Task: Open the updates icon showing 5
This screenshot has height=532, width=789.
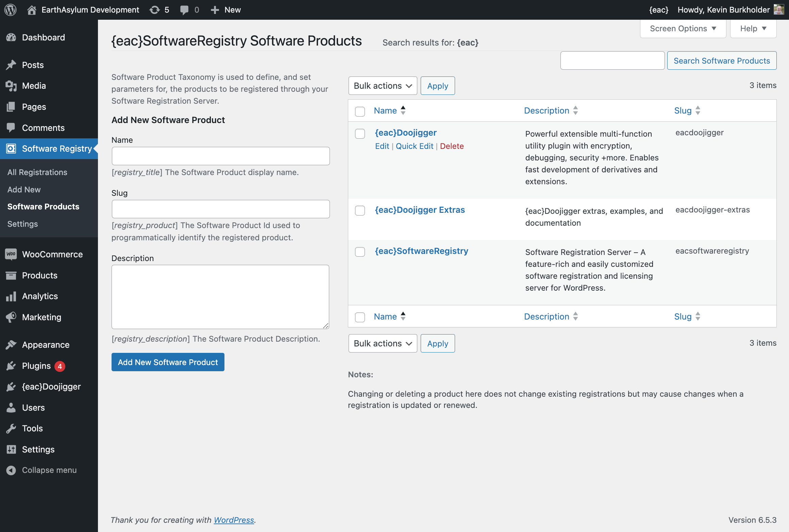Action: tap(154, 10)
